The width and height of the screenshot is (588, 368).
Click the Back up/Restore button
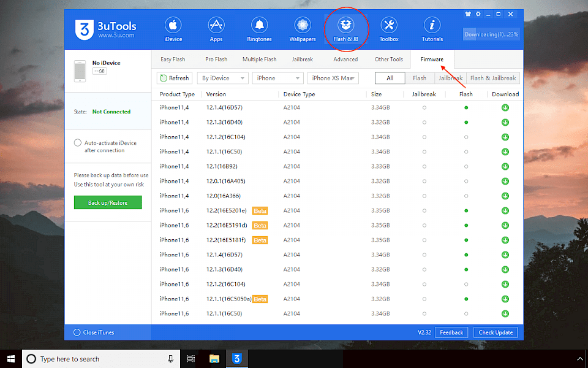pyautogui.click(x=108, y=203)
